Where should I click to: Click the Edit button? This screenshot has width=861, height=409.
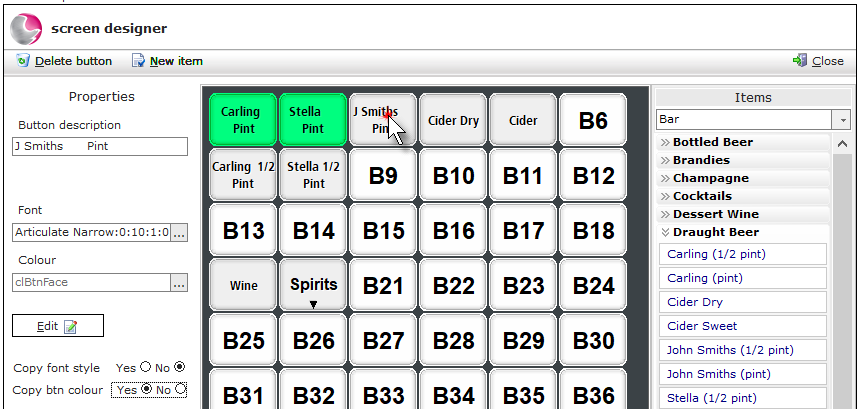[x=58, y=326]
